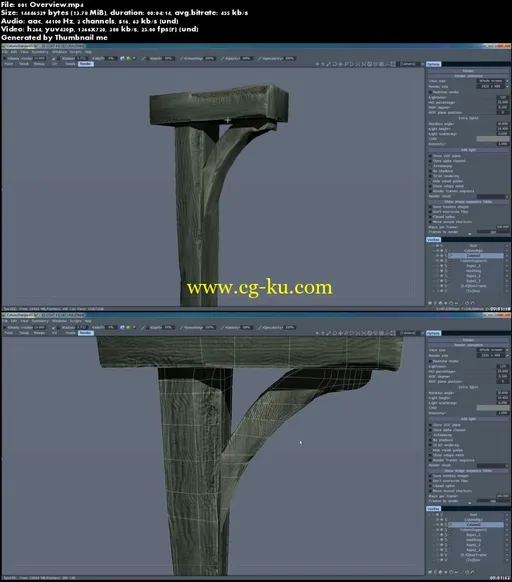
Task: Open the File menu in the upper frame
Action: click(4, 52)
